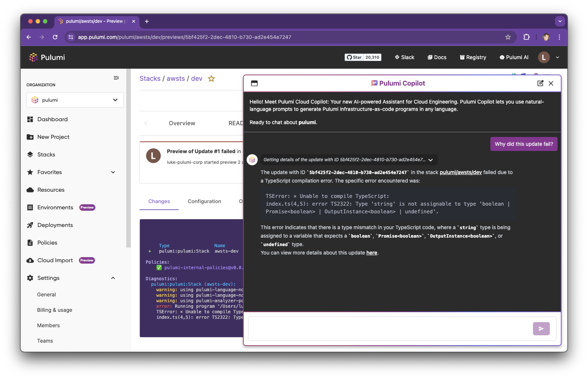Click the Pulumi logo in header
The image size is (588, 379).
[x=47, y=57]
